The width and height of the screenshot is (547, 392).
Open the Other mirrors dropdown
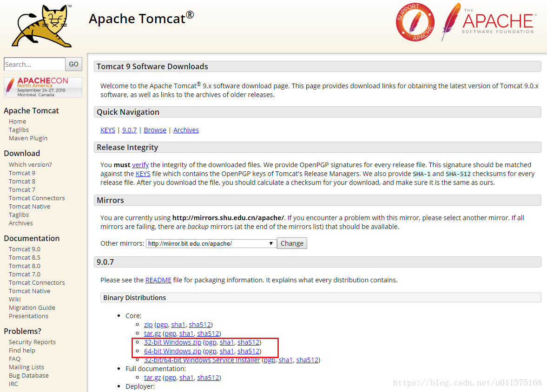pos(211,243)
